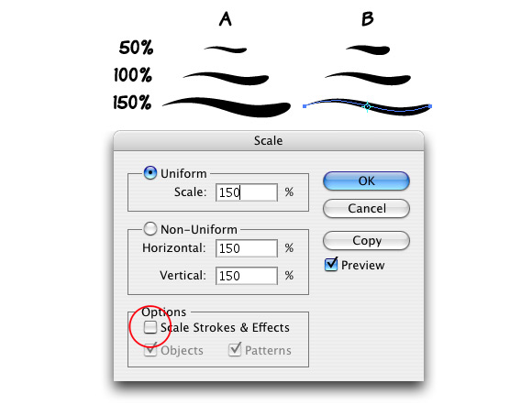Click the OK button
Viewport: 532px width, 405px height.
[366, 181]
